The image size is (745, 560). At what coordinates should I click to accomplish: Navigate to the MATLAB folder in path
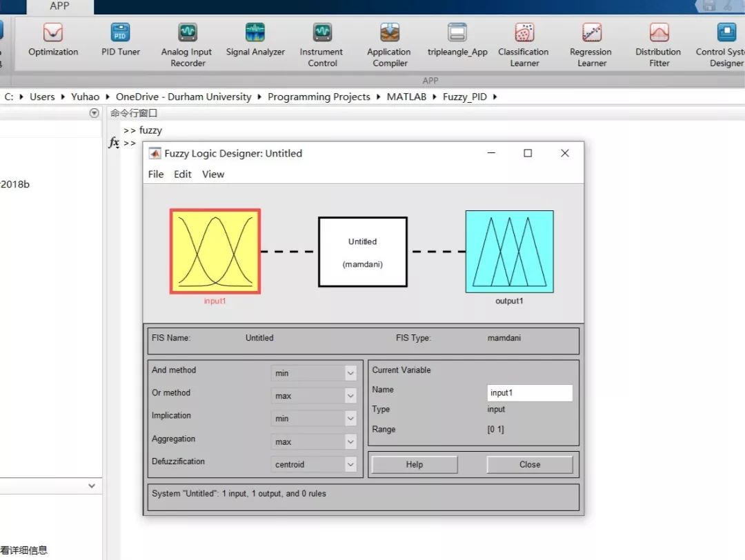[x=406, y=97]
